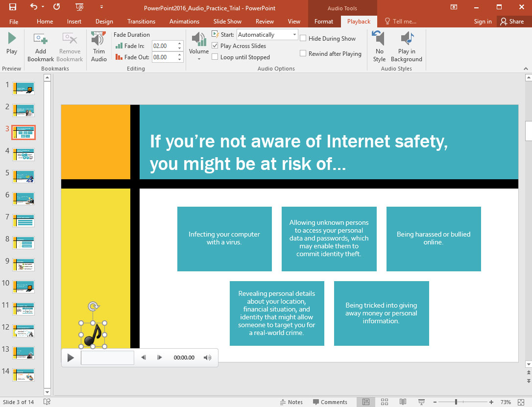This screenshot has height=407, width=532.
Task: Apply the No Style audio style
Action: (x=379, y=46)
